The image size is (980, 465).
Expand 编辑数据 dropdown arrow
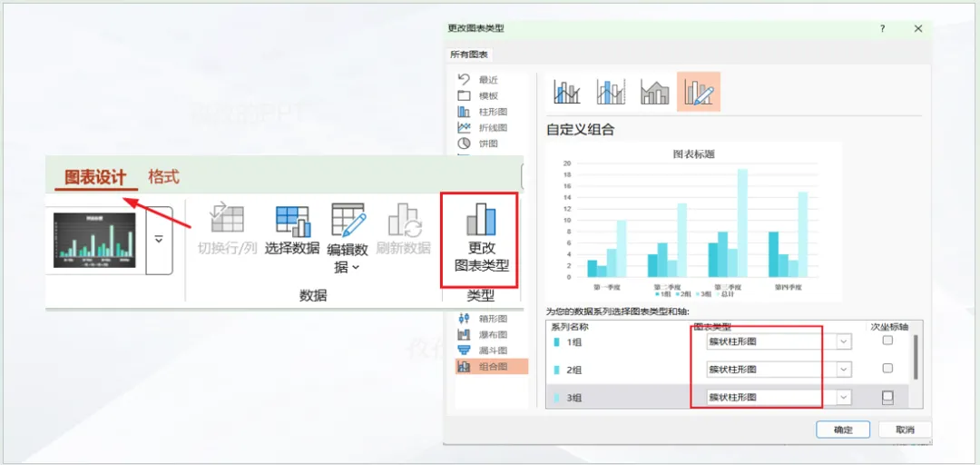pyautogui.click(x=357, y=268)
